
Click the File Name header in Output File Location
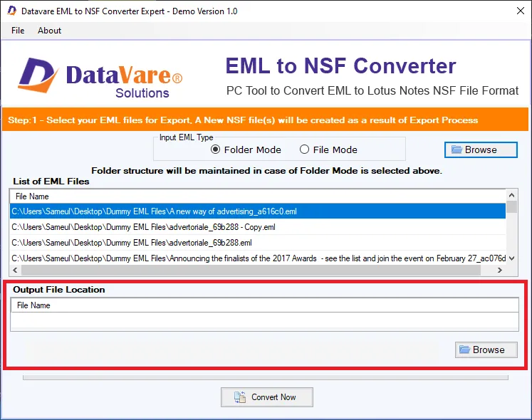[264, 305]
